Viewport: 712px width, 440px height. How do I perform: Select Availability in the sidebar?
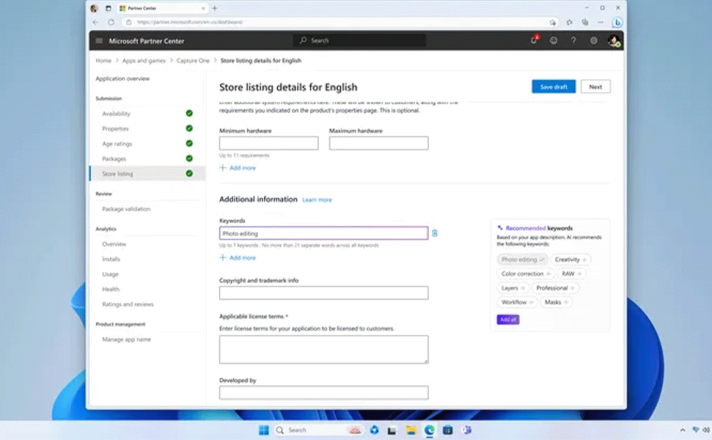[116, 114]
